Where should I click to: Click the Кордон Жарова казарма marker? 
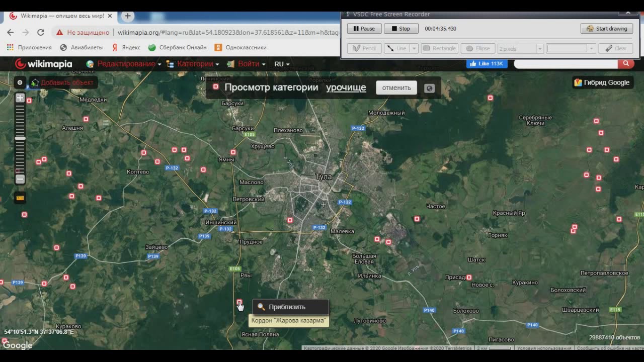pos(239,302)
